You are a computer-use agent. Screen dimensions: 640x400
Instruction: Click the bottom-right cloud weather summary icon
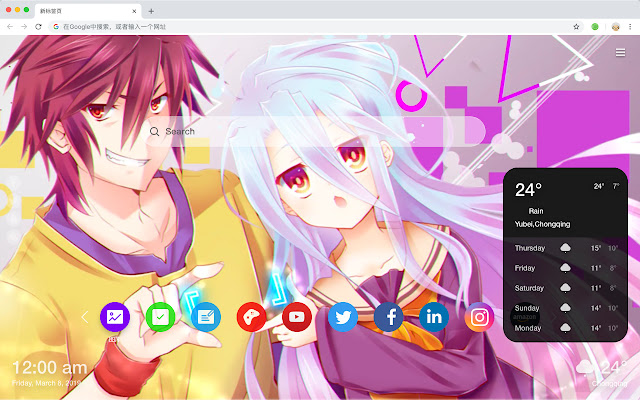coord(585,367)
